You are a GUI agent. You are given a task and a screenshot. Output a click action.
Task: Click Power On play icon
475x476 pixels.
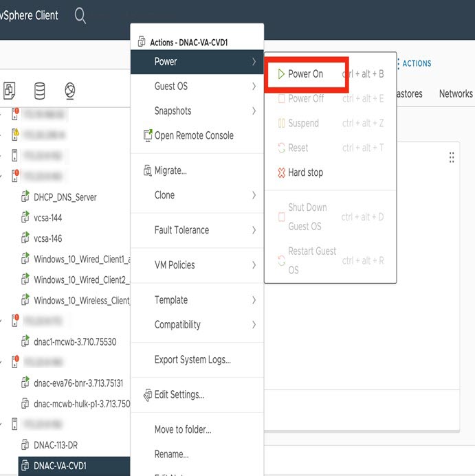281,73
